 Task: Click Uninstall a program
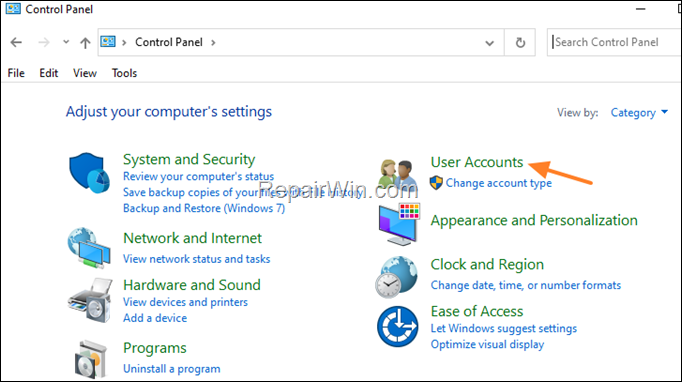(171, 369)
